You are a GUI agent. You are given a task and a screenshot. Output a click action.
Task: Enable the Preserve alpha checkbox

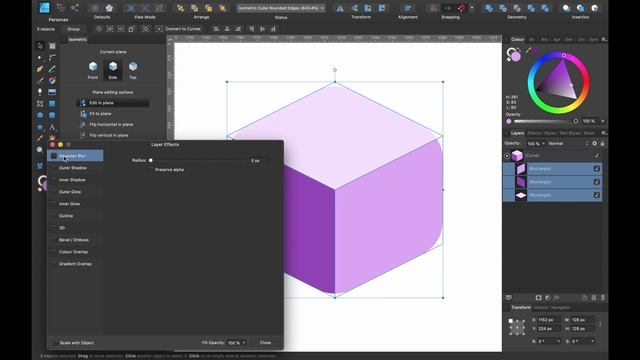[151, 169]
